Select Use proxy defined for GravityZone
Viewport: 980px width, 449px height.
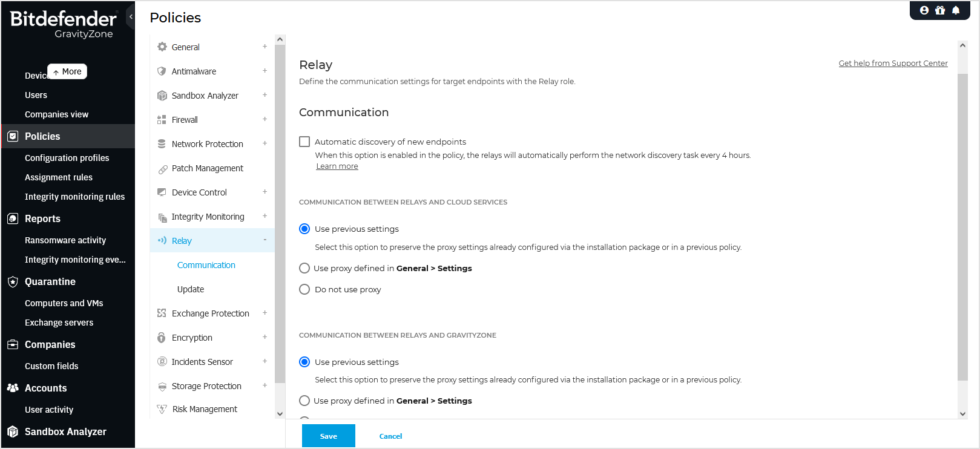coord(304,401)
